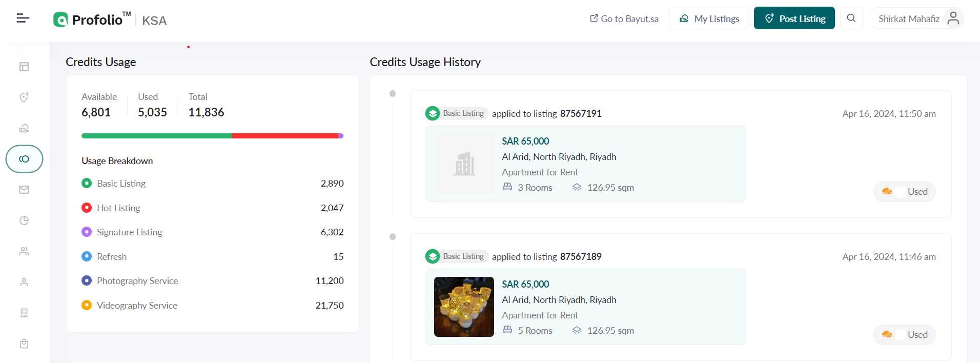Click the 'Apr 16, 2024, 11:50 am' timestamp
Image resolution: width=980 pixels, height=363 pixels.
point(889,113)
